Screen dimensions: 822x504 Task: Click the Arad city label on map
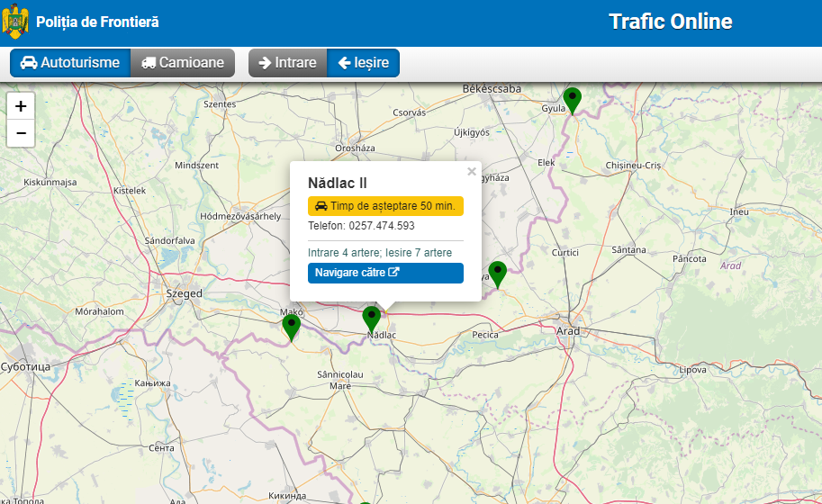pos(568,331)
